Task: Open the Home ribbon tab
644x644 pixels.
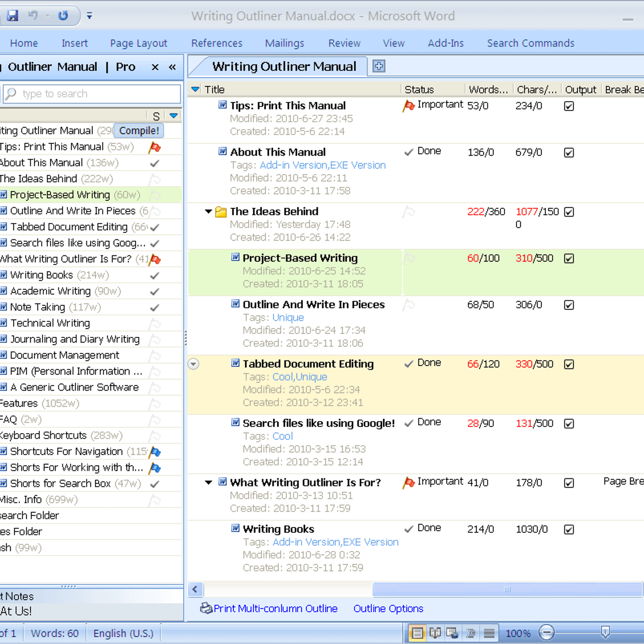Action: click(24, 43)
